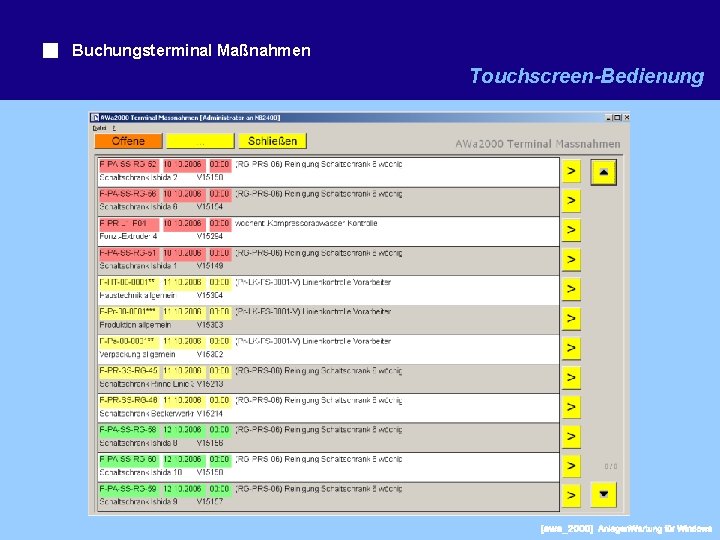Viewport: 720px width, 540px height.
Task: Click the green date in Ishida 8 row
Action: (x=184, y=430)
